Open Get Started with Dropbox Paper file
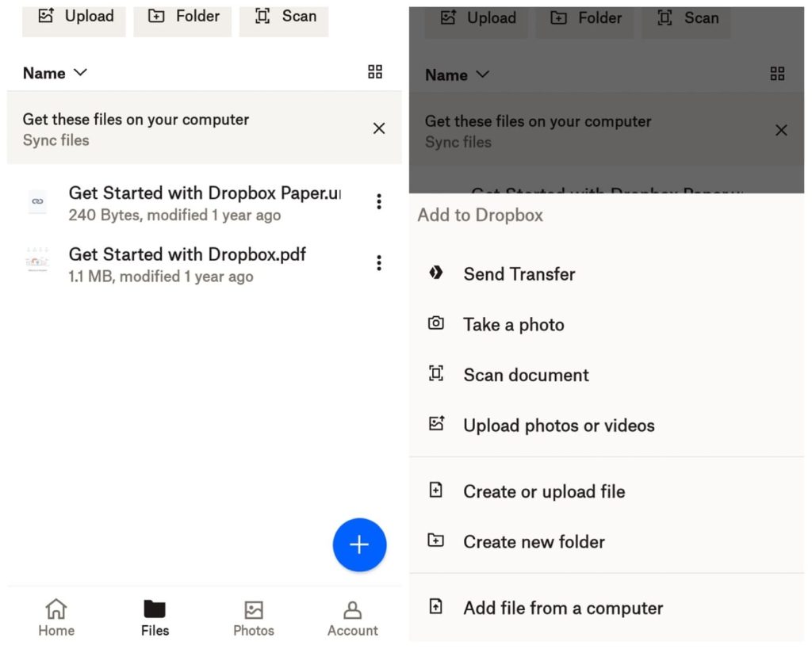 [x=205, y=202]
